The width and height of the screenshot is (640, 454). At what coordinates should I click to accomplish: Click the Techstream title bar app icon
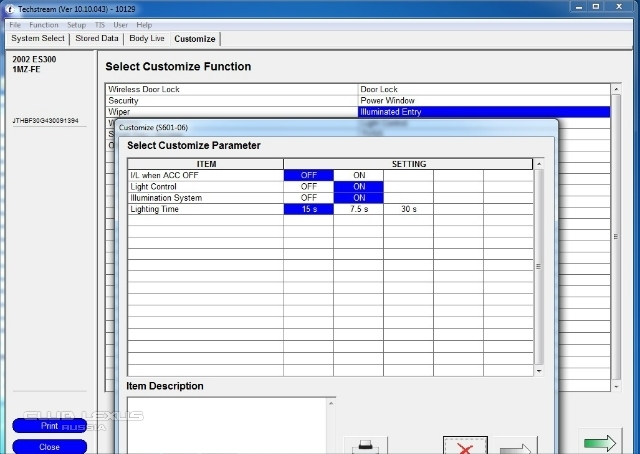pyautogui.click(x=9, y=9)
